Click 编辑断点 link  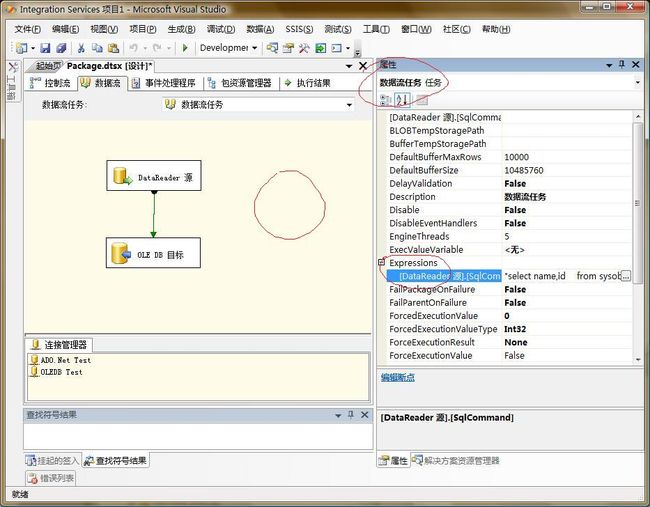(x=398, y=377)
